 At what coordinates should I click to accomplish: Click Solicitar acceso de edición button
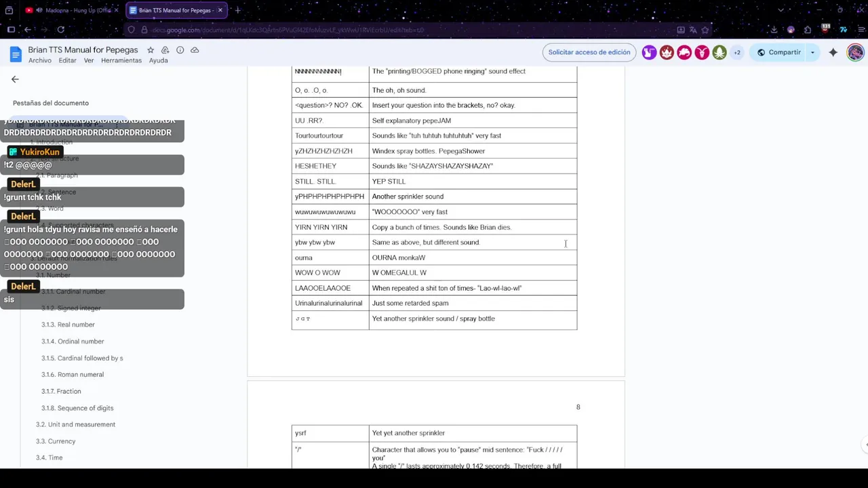click(x=589, y=52)
